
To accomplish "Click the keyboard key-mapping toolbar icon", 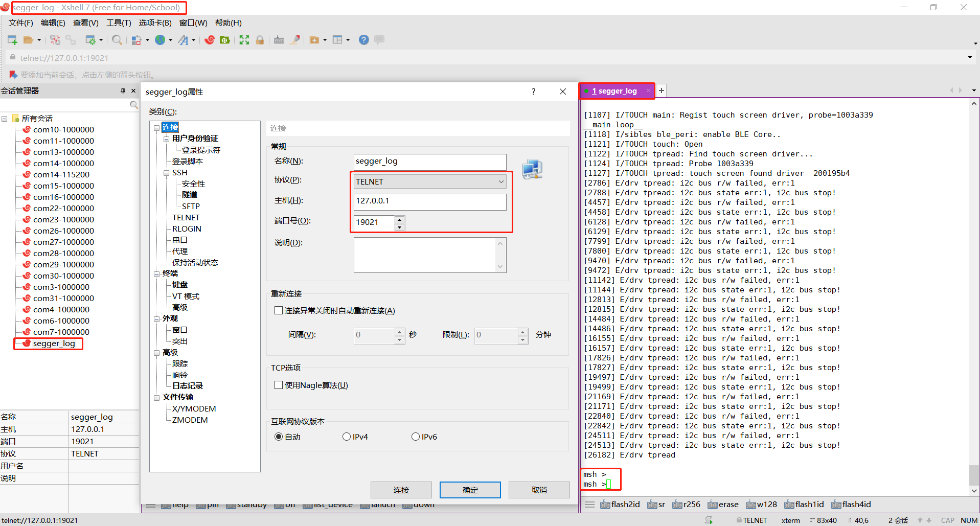I will (279, 40).
